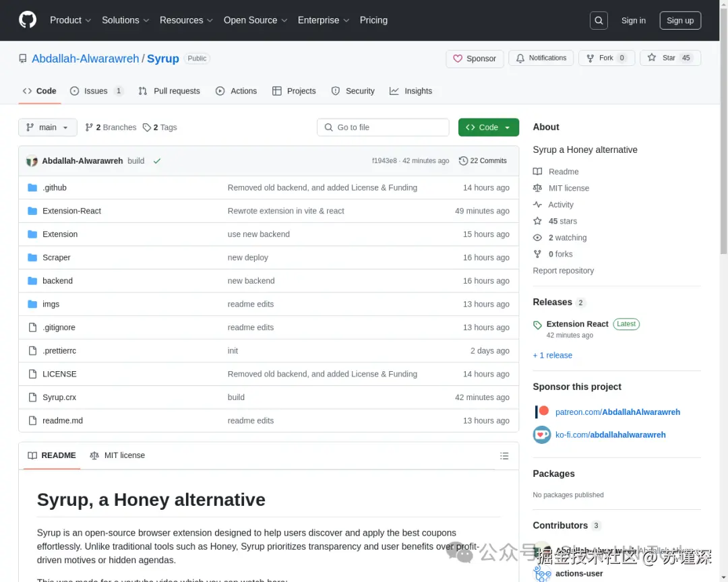Click the Ko-fi sponsor icon
This screenshot has height=582, width=728.
[541, 435]
